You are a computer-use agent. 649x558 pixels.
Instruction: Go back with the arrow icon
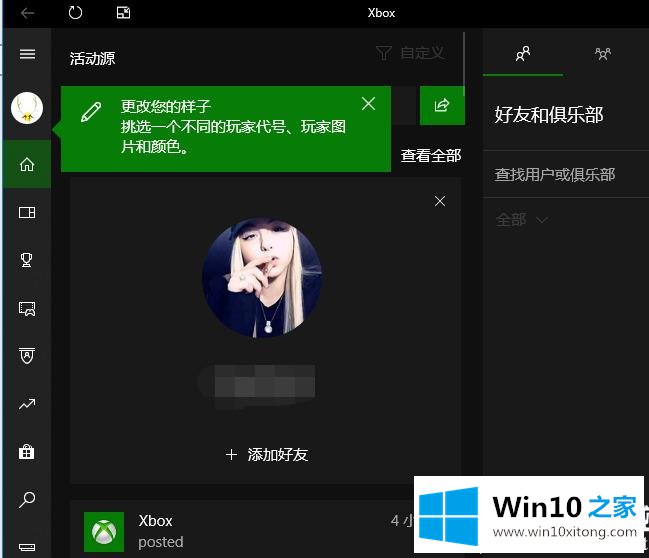click(x=27, y=13)
